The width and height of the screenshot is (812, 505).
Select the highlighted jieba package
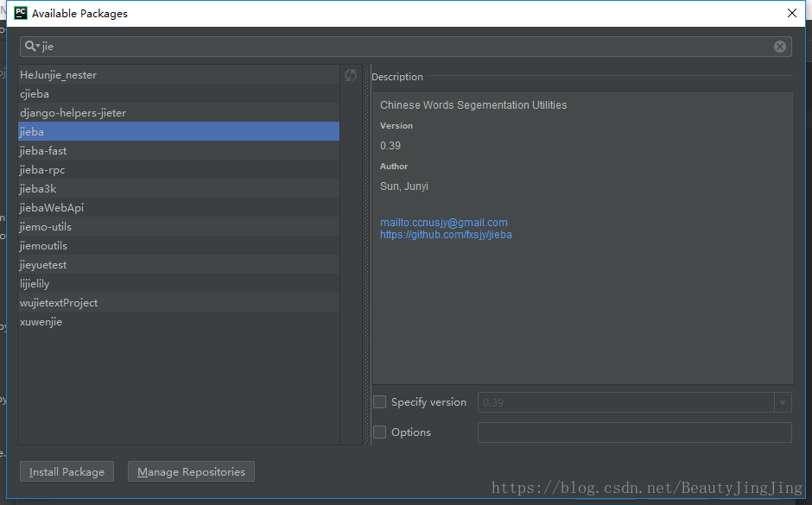[179, 131]
